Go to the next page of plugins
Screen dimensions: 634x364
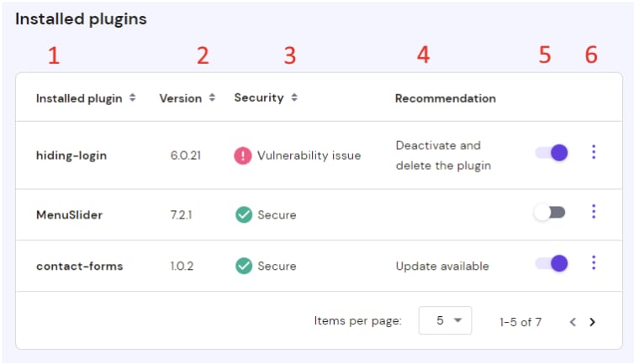[592, 321]
